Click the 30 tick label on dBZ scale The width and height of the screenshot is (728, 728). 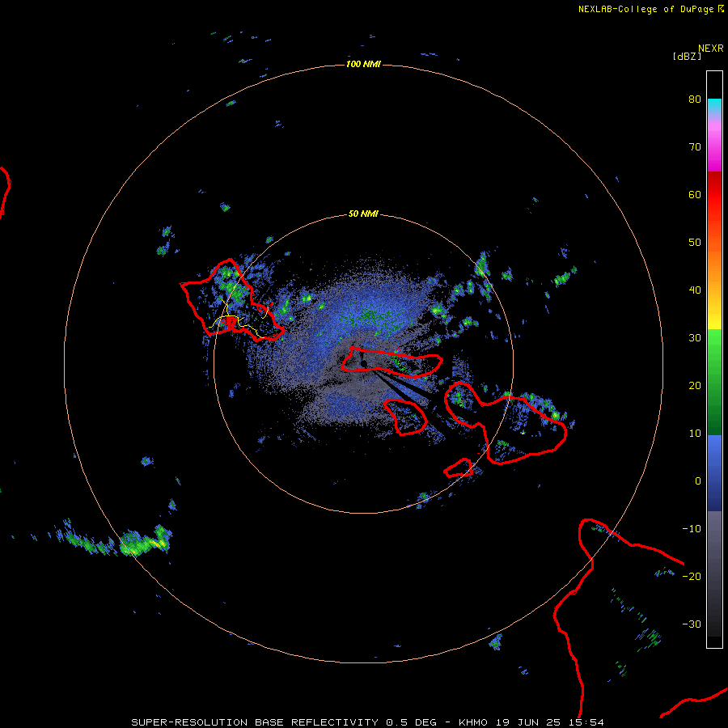695,338
